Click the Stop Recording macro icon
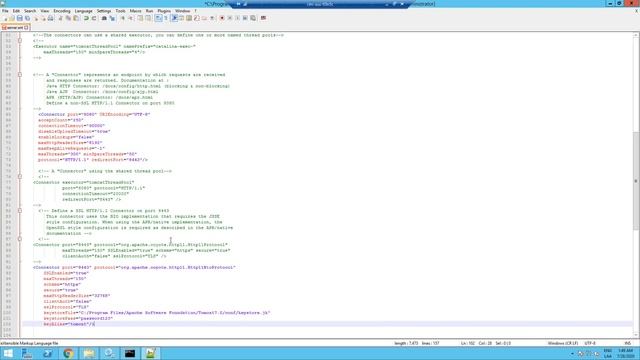The image size is (640, 360). 230,18
